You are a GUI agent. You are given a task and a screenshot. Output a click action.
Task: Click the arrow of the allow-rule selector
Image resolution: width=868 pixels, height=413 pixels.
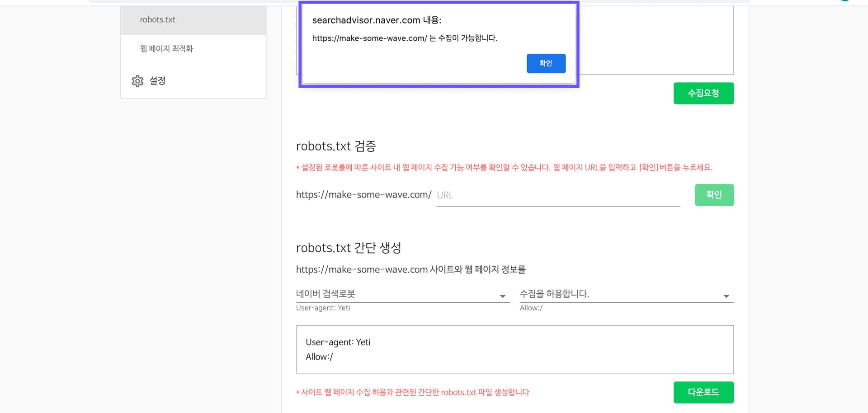tap(726, 296)
